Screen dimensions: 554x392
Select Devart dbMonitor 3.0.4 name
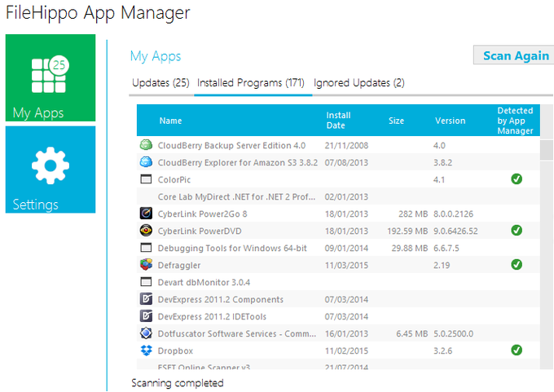click(204, 283)
